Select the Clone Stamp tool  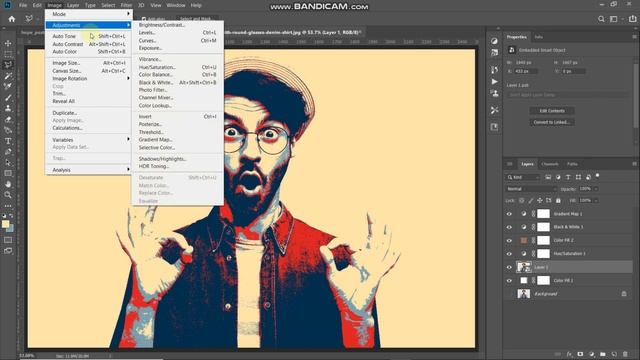tap(8, 108)
